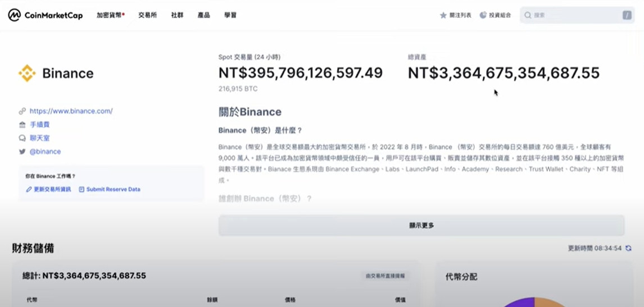The width and height of the screenshot is (644, 307).
Task: Click the 由交易所直接提報 badge
Action: pos(386,276)
